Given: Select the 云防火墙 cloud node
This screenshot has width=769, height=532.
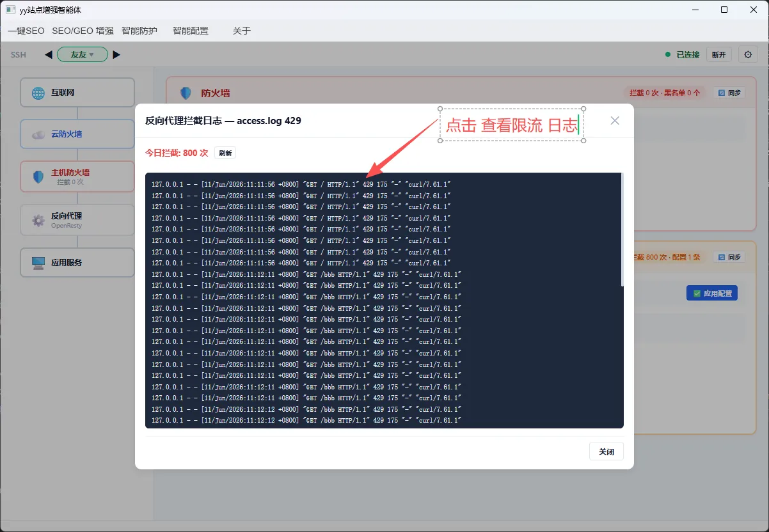Looking at the screenshot, I should coord(77,134).
